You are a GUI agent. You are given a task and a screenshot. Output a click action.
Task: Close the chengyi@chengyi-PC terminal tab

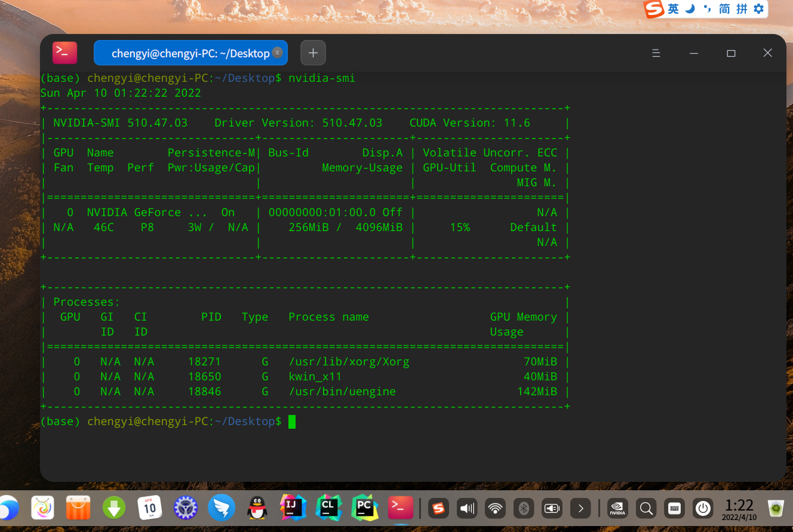(277, 53)
